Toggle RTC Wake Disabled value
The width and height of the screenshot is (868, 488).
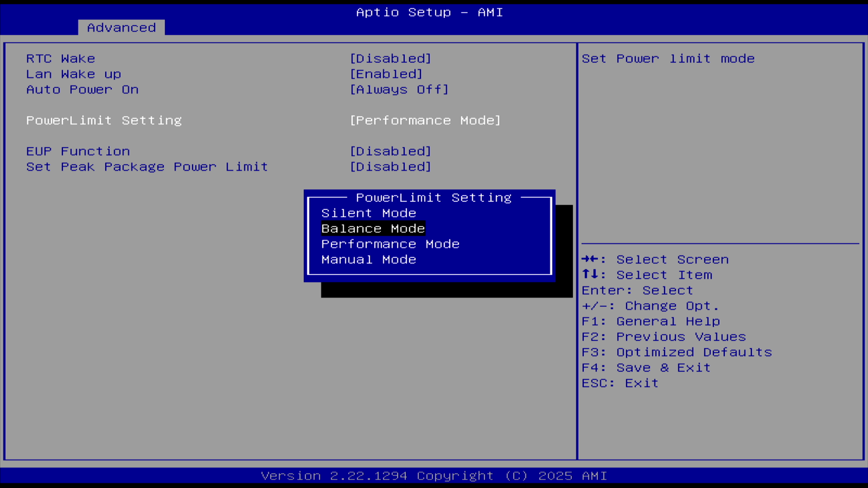(390, 59)
